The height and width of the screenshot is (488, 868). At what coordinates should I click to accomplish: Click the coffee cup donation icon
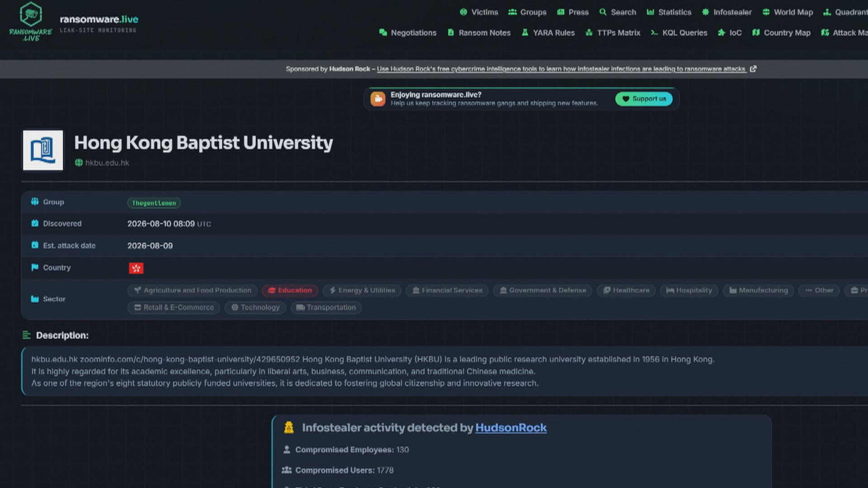[x=378, y=99]
